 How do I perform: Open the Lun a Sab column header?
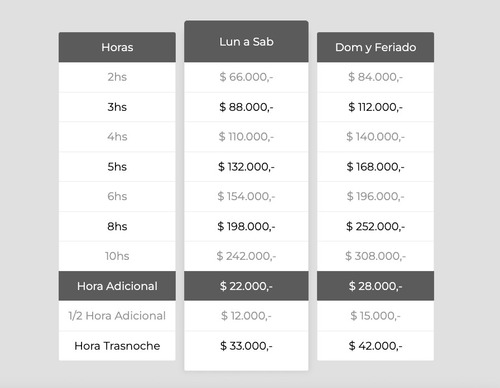(246, 42)
